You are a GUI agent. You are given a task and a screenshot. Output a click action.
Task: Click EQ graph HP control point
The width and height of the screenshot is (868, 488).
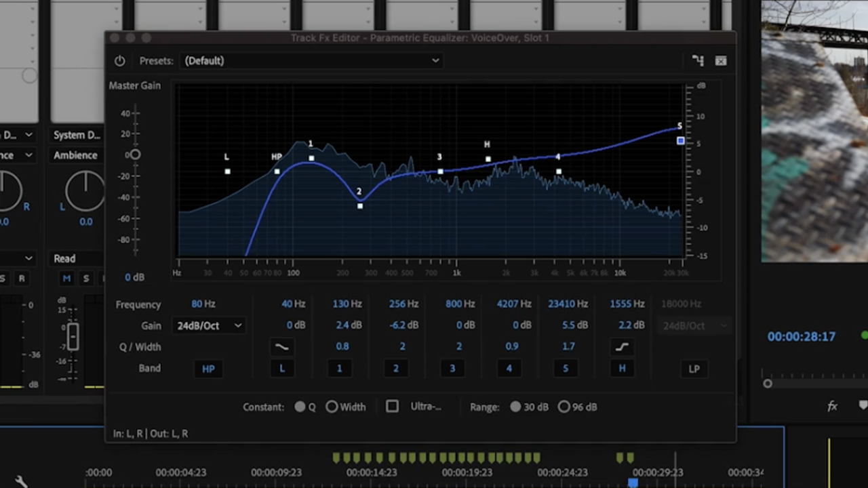point(277,171)
